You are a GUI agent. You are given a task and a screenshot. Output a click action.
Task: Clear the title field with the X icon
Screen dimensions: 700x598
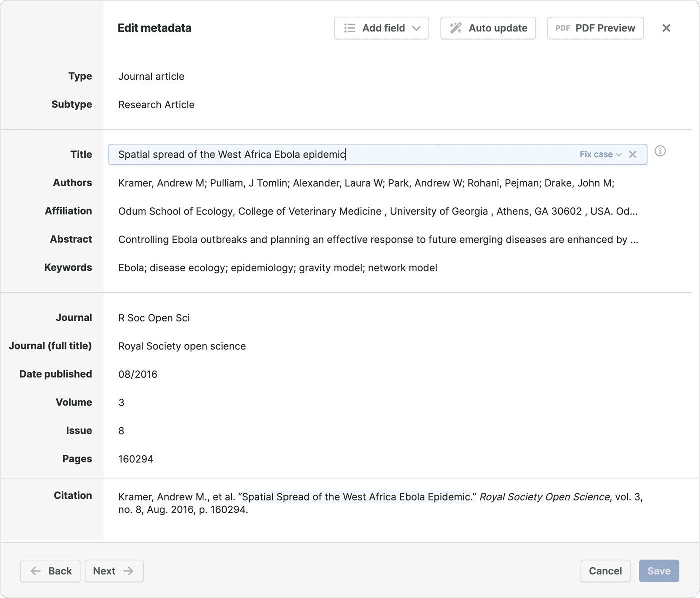pos(633,155)
